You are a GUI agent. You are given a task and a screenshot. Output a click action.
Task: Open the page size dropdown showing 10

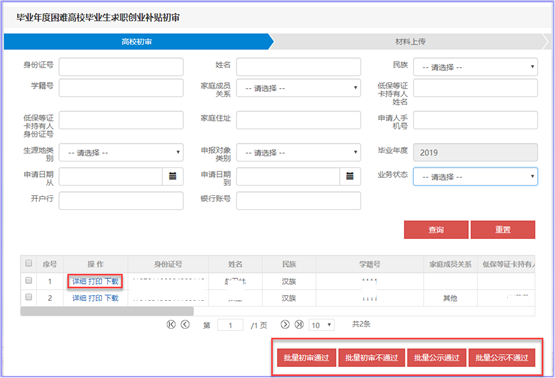[x=322, y=325]
